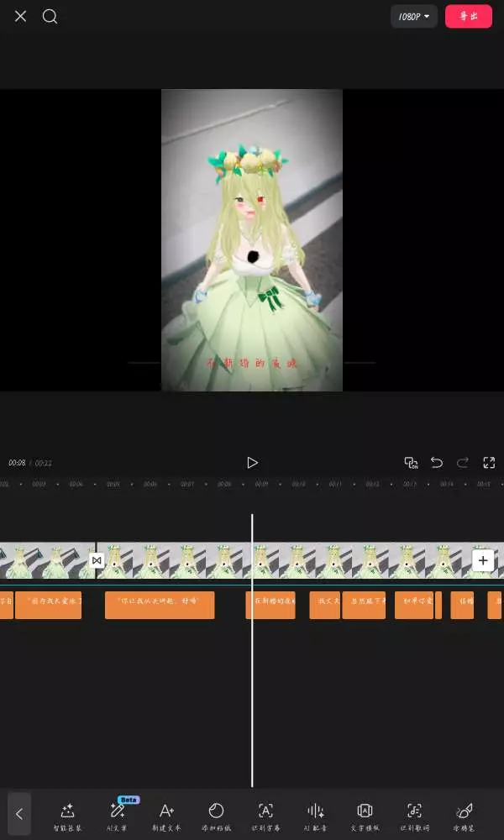Viewport: 504px width, 840px height.
Task: Select the red subtitle text in the preview
Action: click(x=252, y=363)
